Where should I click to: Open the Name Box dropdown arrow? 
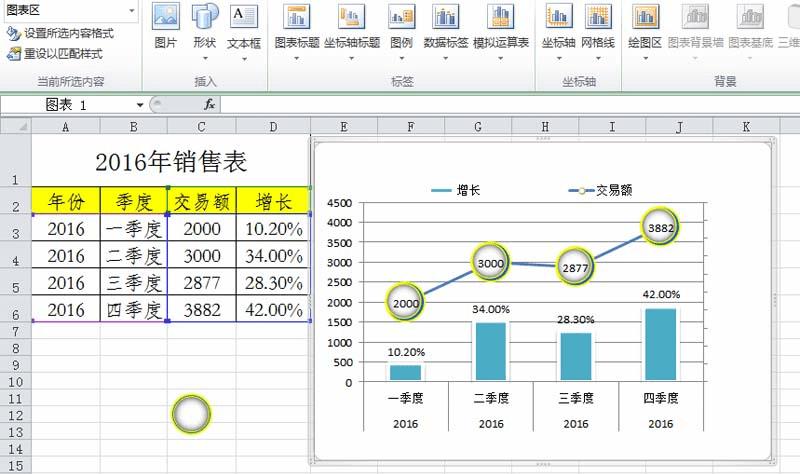140,105
